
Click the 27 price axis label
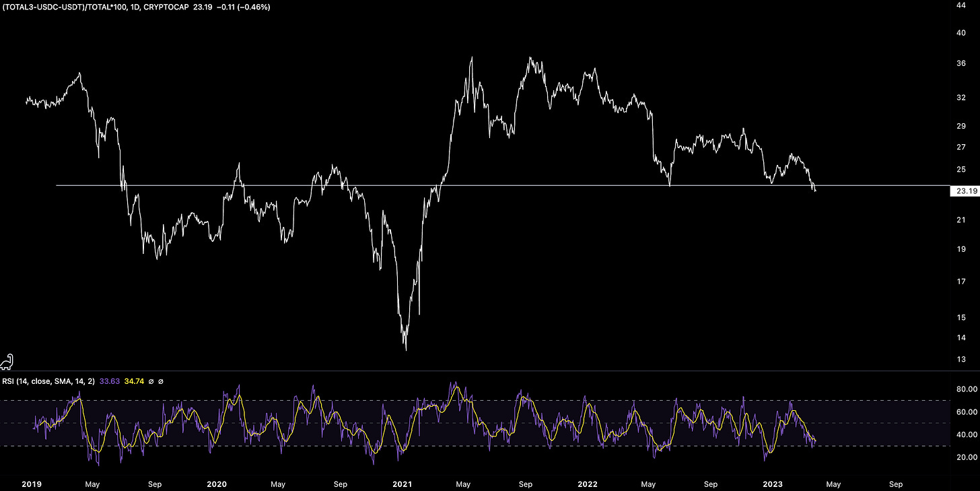[x=960, y=147]
